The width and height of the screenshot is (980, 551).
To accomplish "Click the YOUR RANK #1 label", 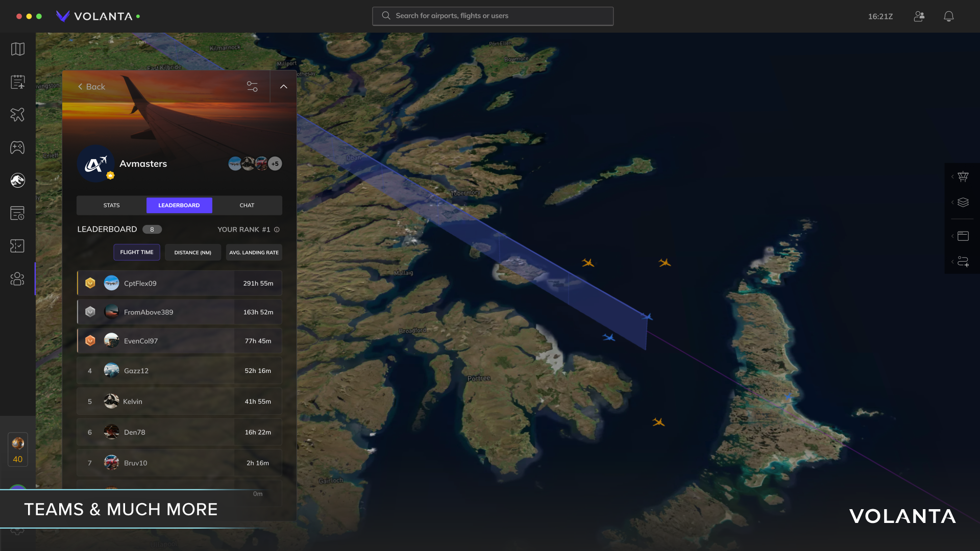I will [x=244, y=230].
